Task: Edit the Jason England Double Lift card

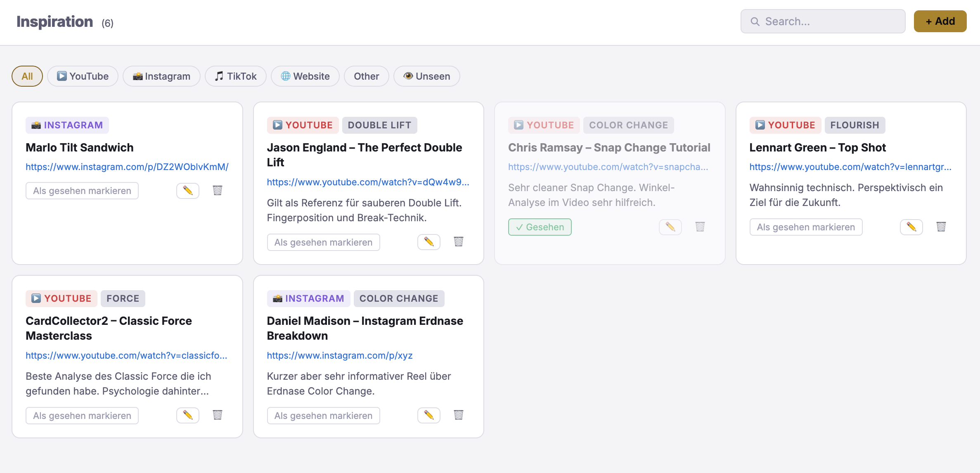Action: pyautogui.click(x=429, y=242)
